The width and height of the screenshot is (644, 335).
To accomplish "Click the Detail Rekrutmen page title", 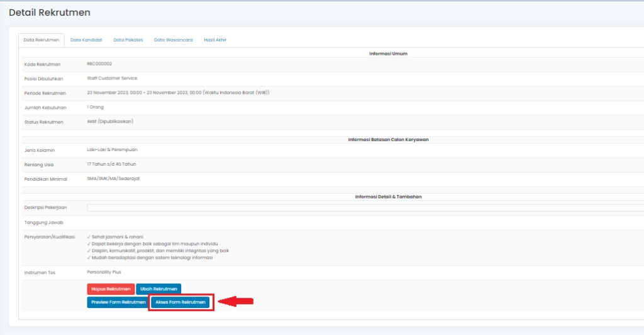I will [50, 13].
